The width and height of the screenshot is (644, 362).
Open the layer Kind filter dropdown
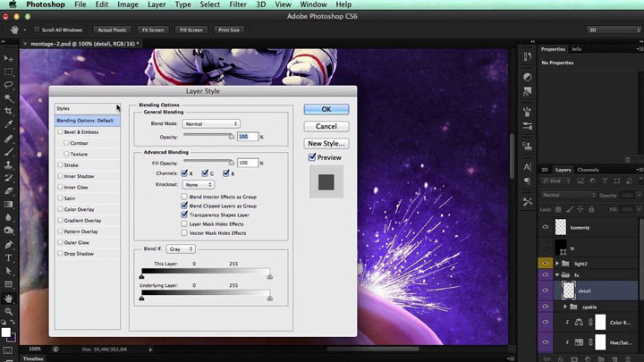(x=556, y=181)
